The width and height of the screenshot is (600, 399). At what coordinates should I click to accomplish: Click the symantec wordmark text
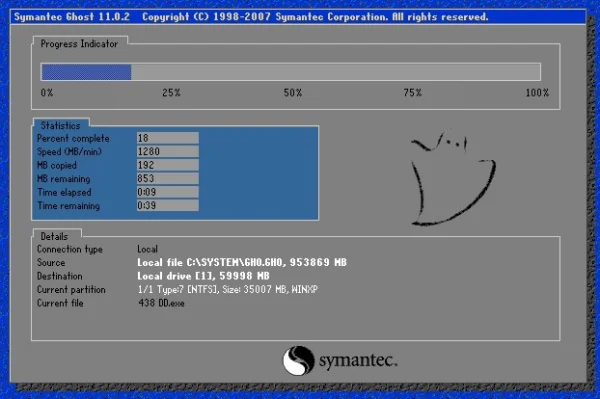[x=358, y=360]
